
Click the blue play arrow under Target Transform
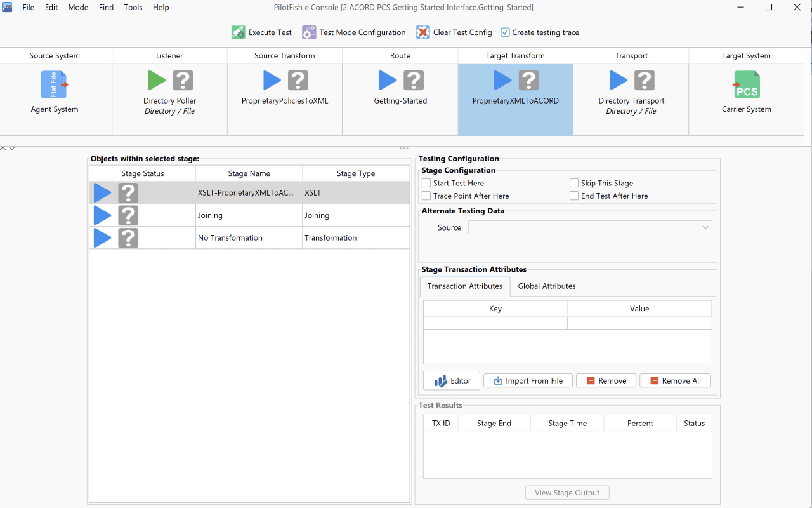[x=502, y=81]
